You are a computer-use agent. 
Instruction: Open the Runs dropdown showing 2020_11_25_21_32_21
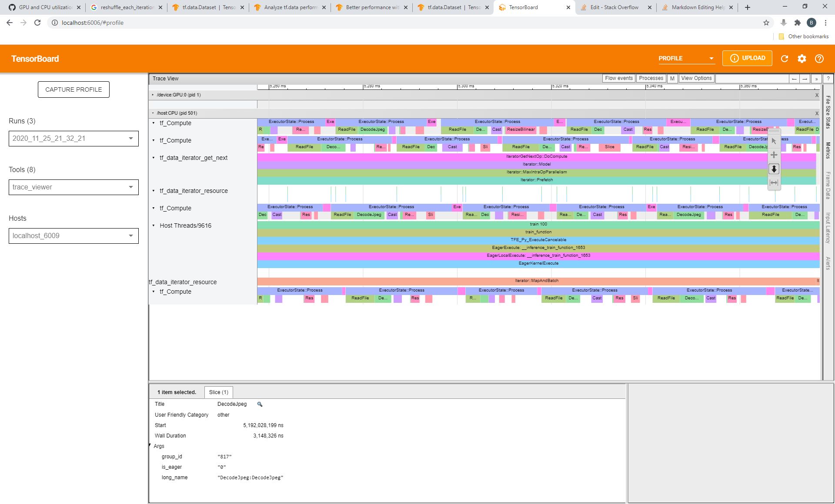point(73,138)
